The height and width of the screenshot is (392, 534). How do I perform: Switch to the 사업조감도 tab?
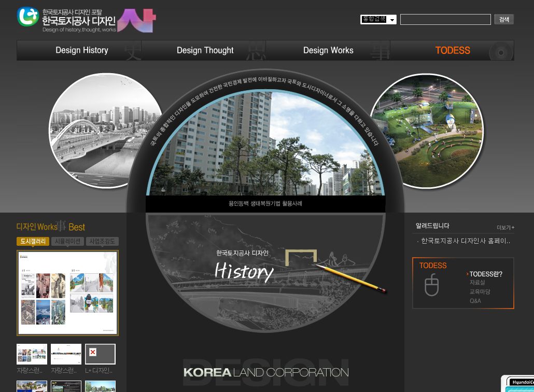click(x=102, y=242)
